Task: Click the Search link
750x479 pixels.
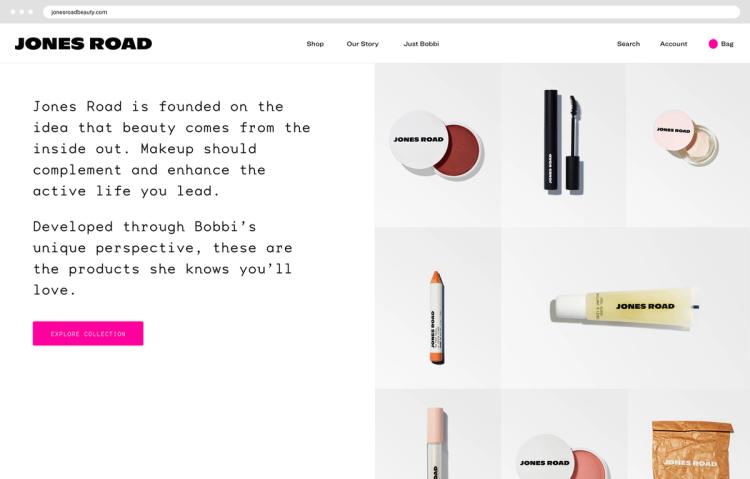Action: 628,44
